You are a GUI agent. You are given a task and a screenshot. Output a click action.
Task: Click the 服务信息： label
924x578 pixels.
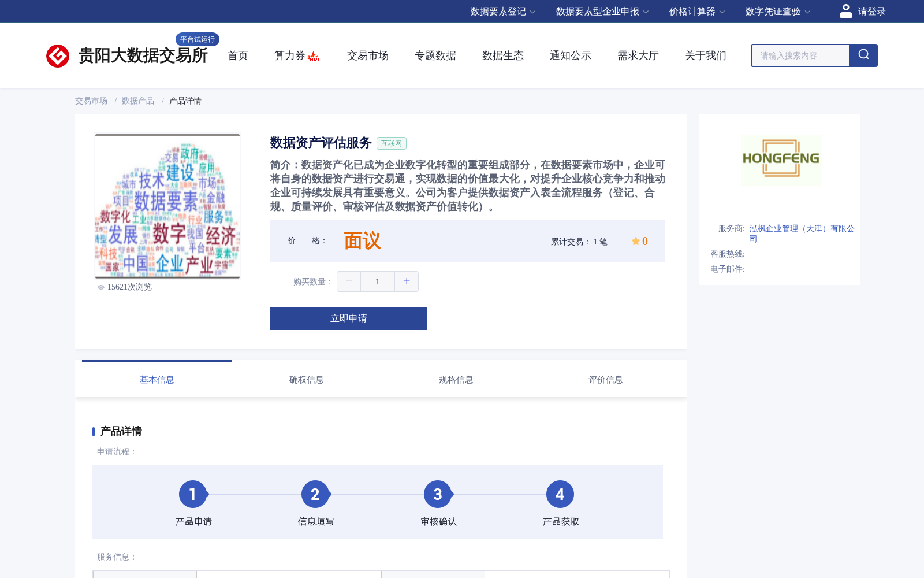point(117,557)
